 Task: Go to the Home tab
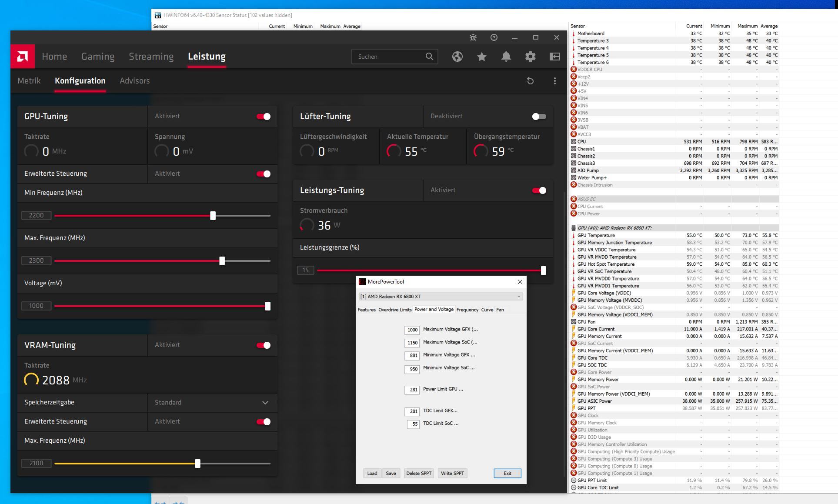pos(54,57)
